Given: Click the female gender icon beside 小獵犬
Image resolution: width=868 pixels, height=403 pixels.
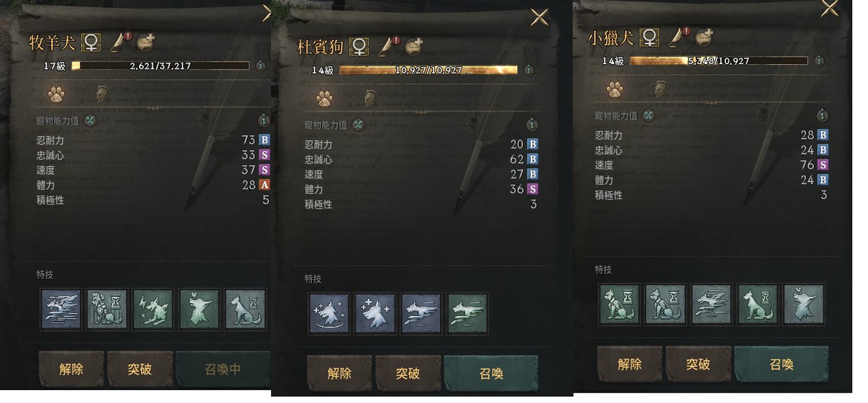Looking at the screenshot, I should [649, 38].
